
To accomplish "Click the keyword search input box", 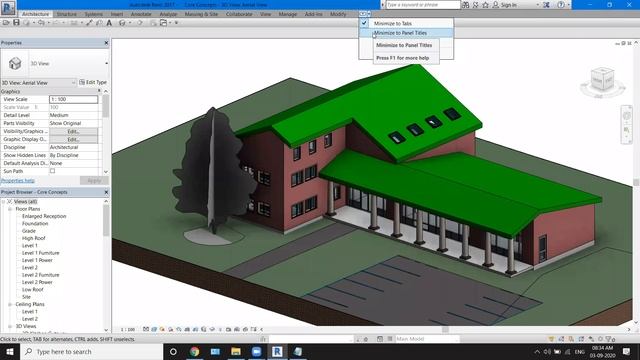I will 423,5.
